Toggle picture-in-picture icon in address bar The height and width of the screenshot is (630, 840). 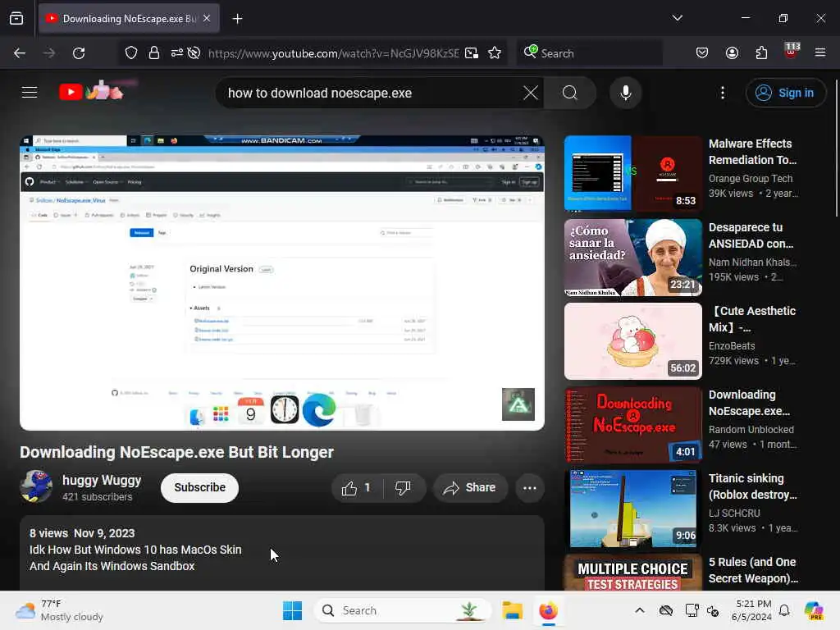(x=472, y=53)
